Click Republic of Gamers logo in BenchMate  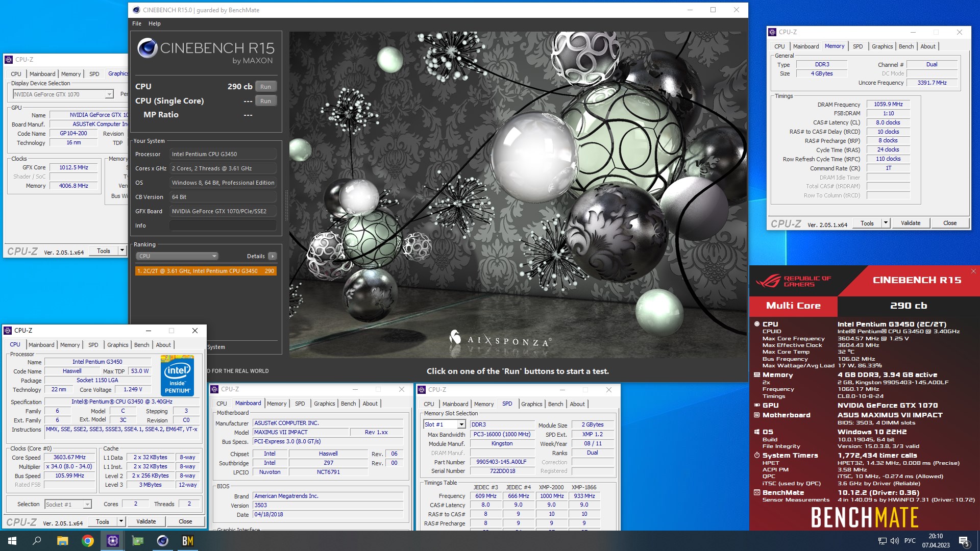793,281
